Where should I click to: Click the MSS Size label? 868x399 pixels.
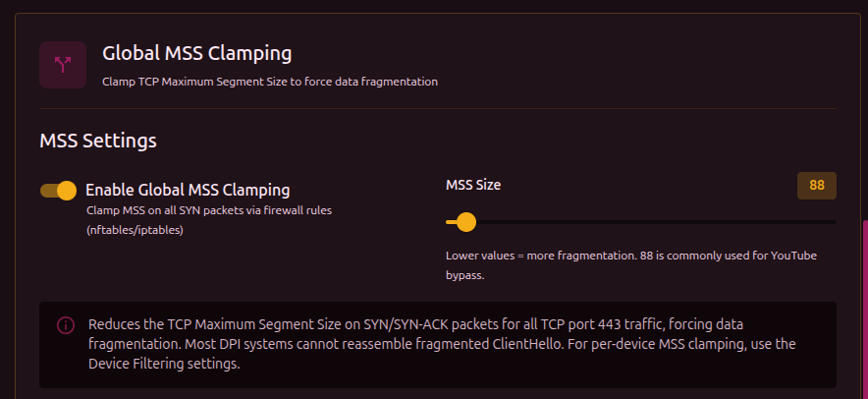click(473, 185)
